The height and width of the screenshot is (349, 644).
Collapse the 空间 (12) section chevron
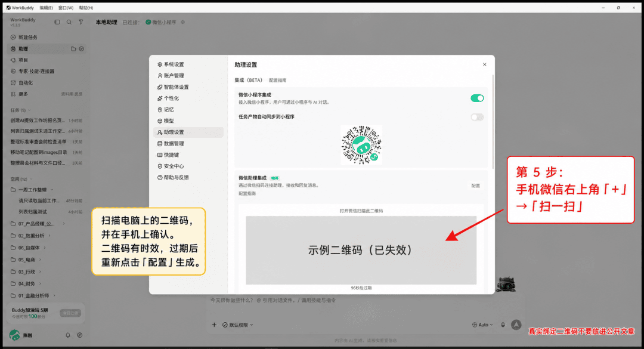[31, 179]
